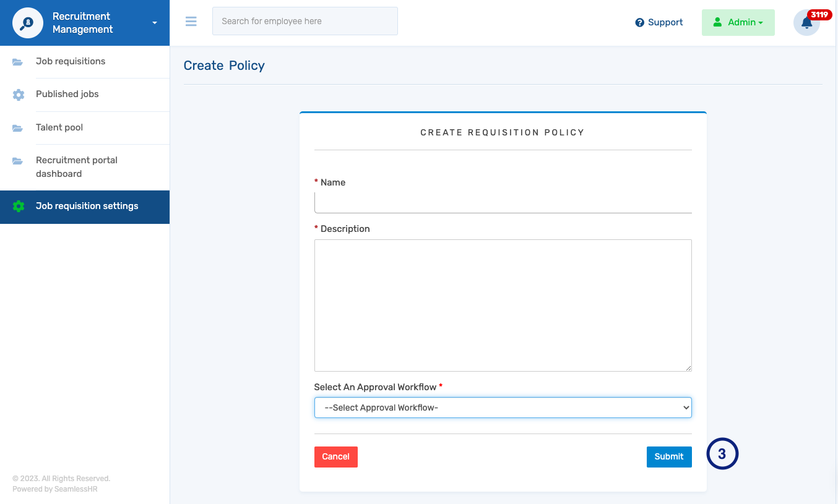838x504 pixels.
Task: Expand the Recruitment Management module switcher
Action: [x=153, y=22]
